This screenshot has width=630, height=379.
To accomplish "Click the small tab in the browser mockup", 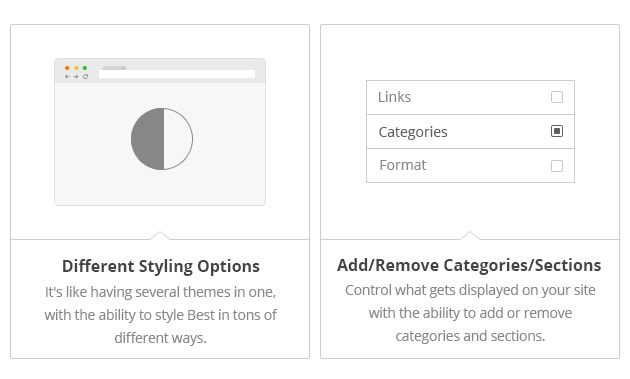I will point(115,68).
